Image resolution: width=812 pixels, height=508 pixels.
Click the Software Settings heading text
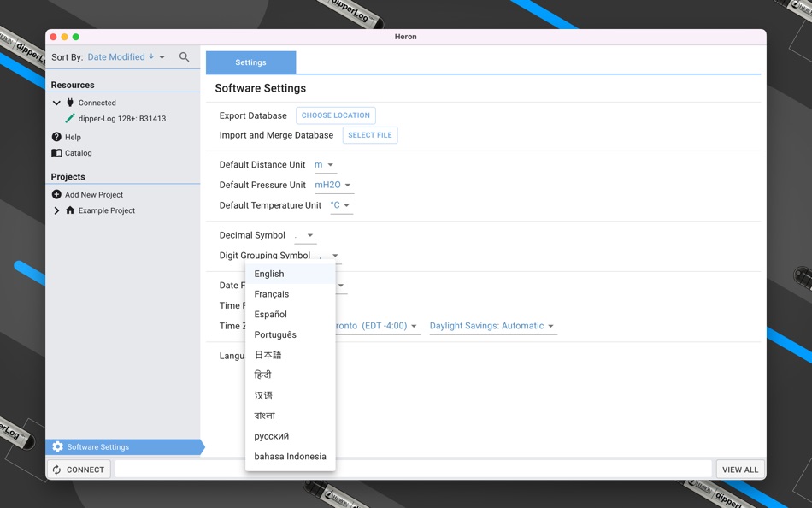261,88
